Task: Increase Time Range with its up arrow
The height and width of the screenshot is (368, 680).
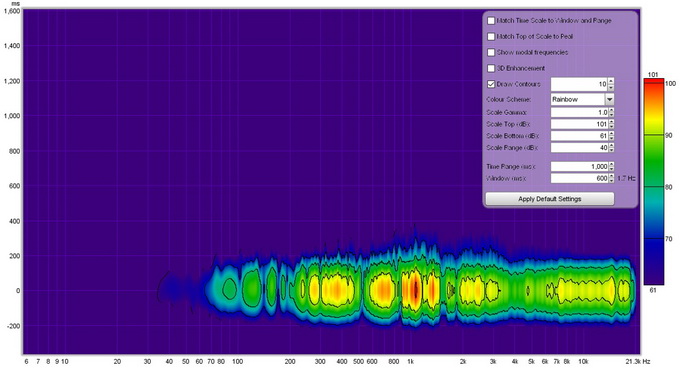Action: pyautogui.click(x=611, y=164)
